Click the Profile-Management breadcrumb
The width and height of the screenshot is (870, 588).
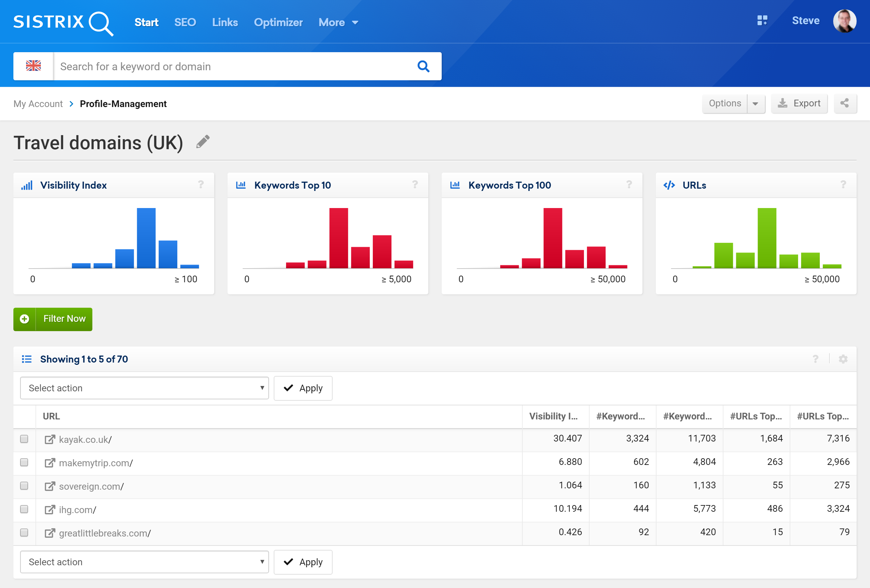point(123,104)
